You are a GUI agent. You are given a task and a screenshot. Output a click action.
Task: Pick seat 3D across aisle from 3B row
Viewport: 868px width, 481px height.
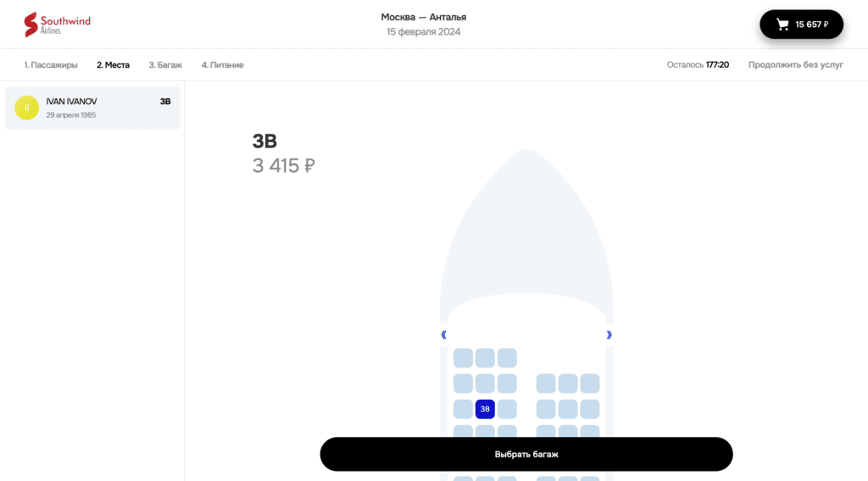point(546,409)
